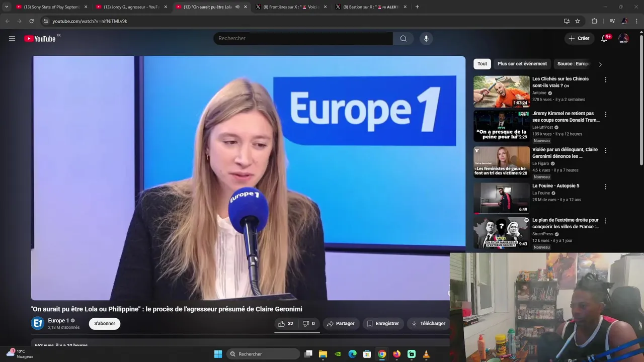Open more options for StreetPress video
This screenshot has width=644, height=362.
click(x=605, y=221)
